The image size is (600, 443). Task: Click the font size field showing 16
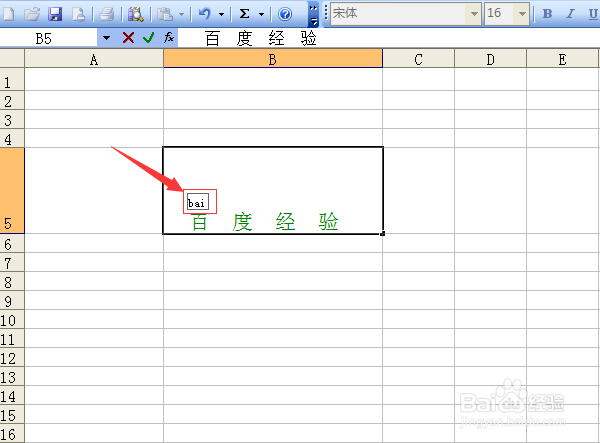coord(500,14)
